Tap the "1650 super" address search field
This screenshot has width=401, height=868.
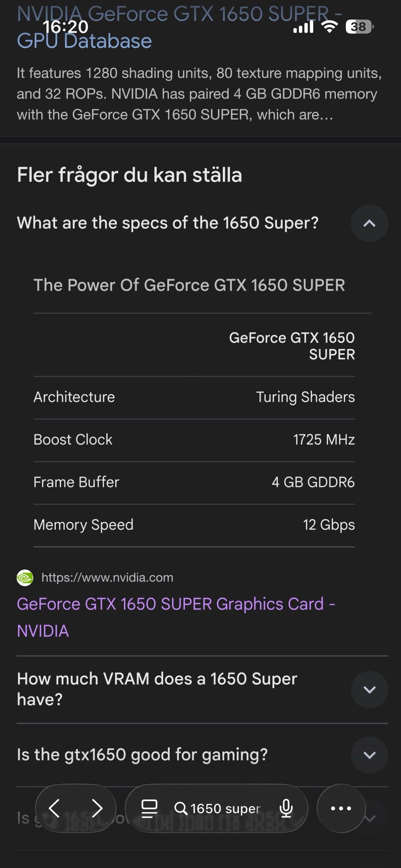(226, 808)
